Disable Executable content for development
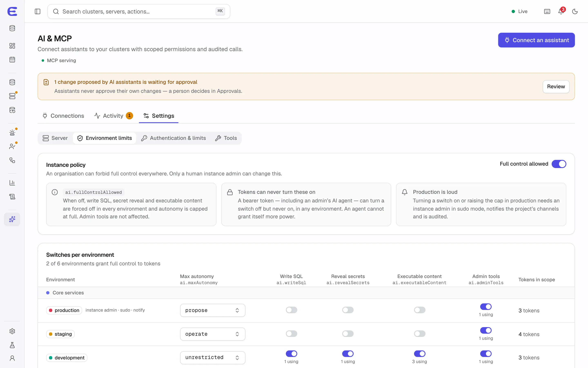 click(419, 354)
